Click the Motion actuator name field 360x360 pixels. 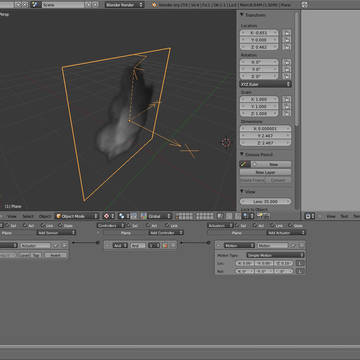pos(272,245)
